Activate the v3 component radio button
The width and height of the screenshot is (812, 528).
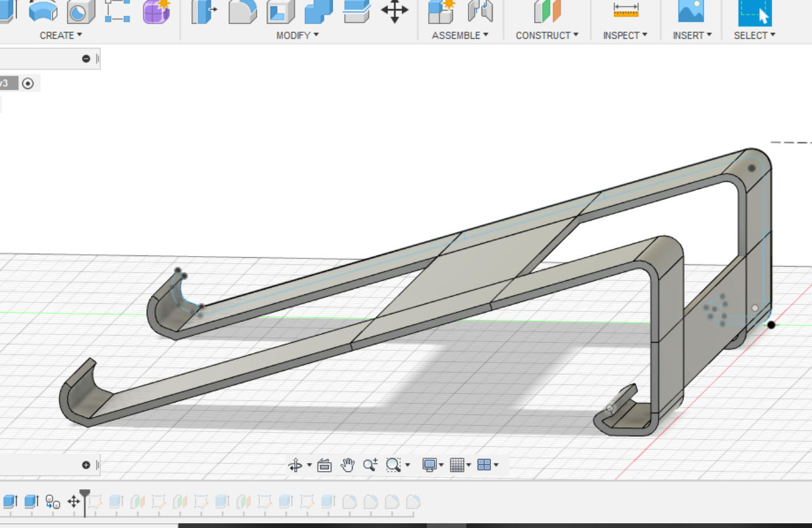pos(28,84)
